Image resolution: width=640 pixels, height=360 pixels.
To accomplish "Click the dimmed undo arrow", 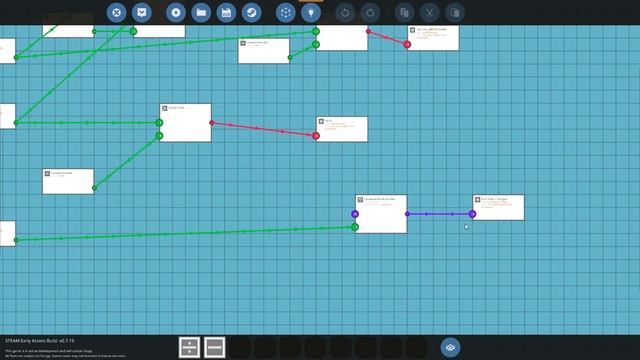I will click(x=345, y=13).
